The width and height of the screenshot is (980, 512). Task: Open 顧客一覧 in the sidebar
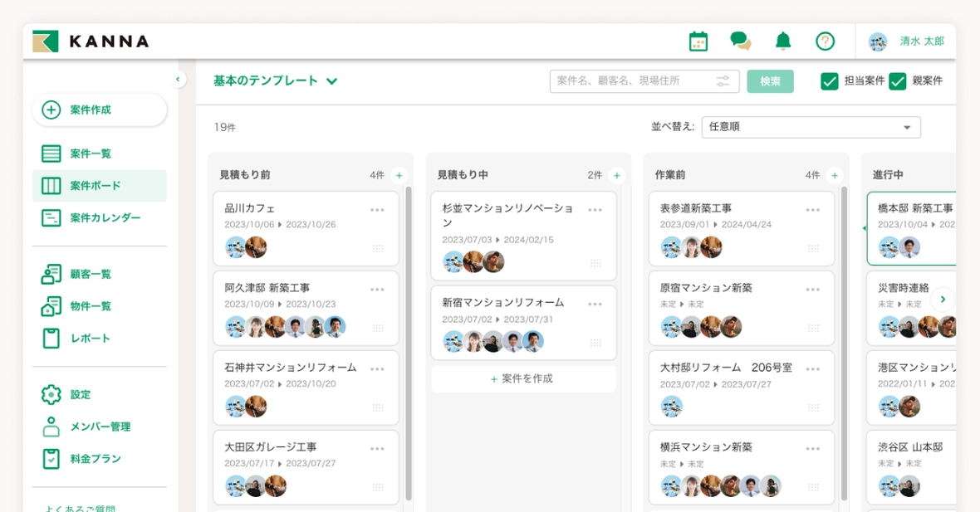100,274
